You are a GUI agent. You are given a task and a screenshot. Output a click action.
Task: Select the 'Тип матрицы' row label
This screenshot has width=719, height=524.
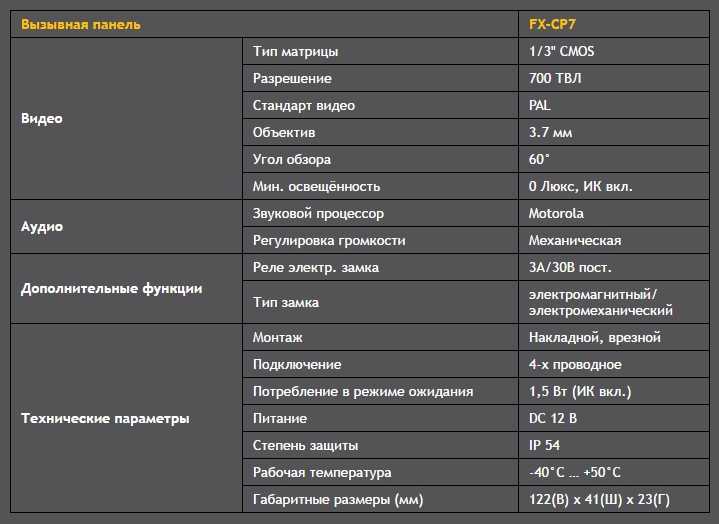(x=381, y=51)
